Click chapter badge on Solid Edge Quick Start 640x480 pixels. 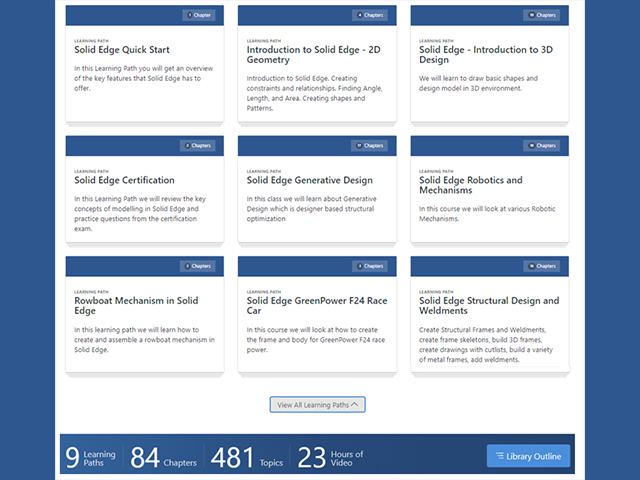[x=198, y=15]
